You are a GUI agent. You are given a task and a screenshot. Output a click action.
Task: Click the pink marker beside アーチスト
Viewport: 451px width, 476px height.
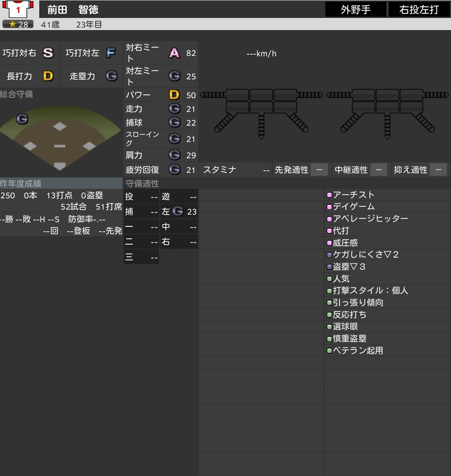329,195
